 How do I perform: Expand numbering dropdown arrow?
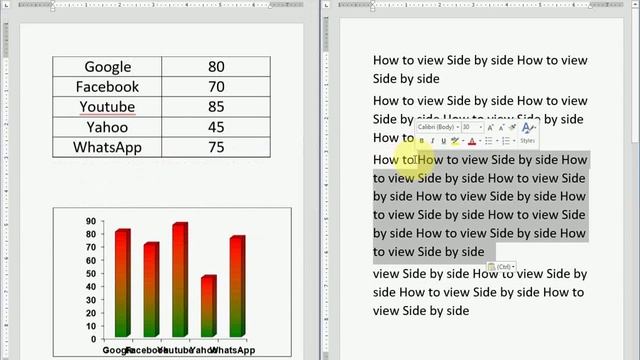pos(514,141)
